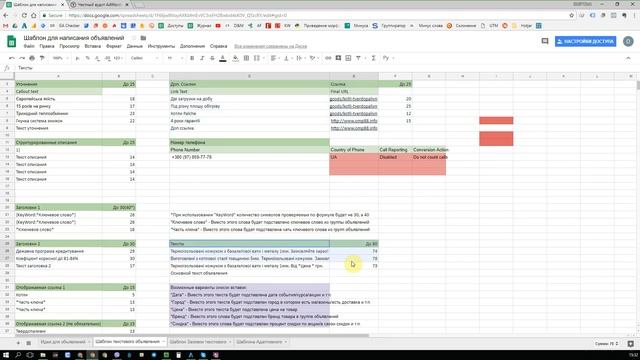
Task: Open the input tools language dropdown
Action: (388, 58)
